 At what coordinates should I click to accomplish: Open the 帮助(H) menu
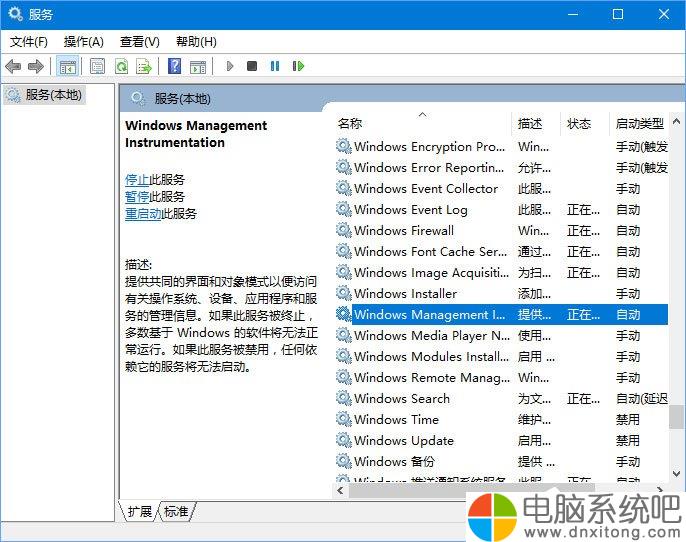(196, 42)
